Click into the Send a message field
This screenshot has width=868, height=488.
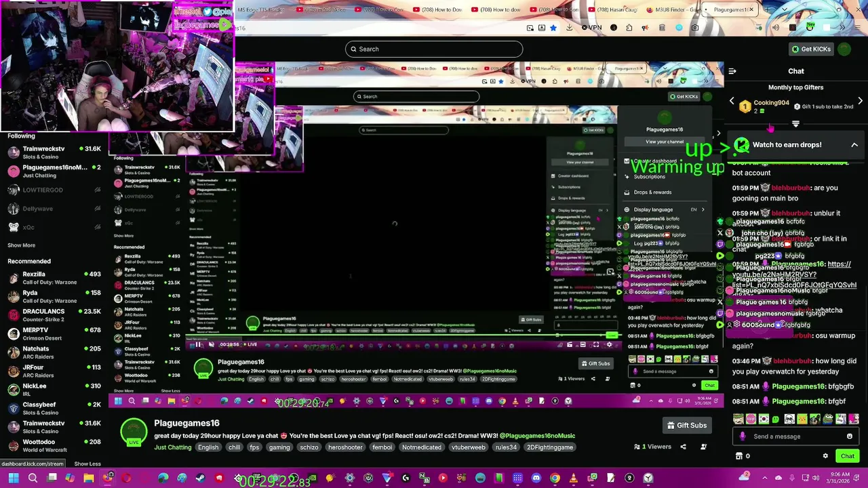pos(795,436)
